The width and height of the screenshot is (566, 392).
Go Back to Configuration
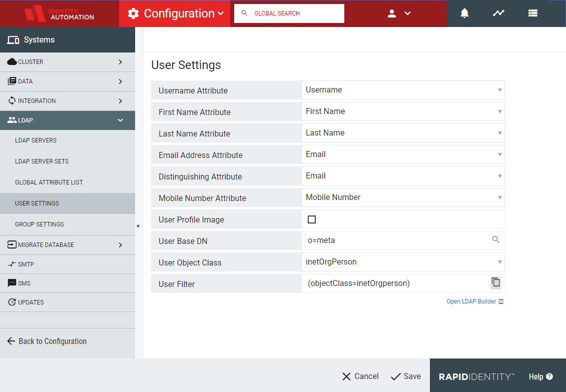[x=47, y=341]
